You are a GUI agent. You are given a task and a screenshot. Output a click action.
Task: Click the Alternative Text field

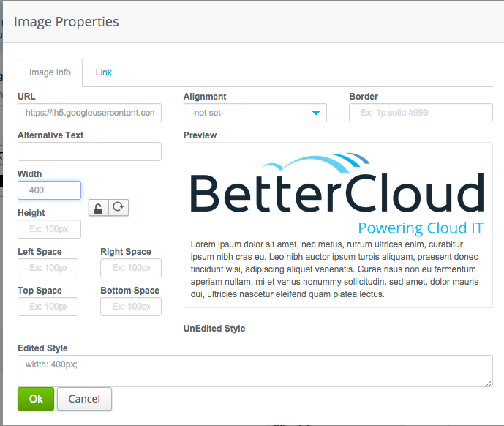(x=90, y=152)
